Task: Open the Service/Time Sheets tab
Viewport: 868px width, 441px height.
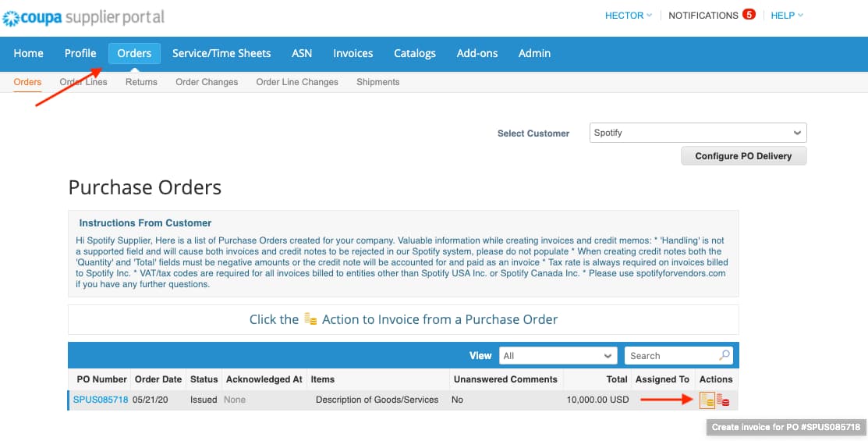Action: coord(221,53)
